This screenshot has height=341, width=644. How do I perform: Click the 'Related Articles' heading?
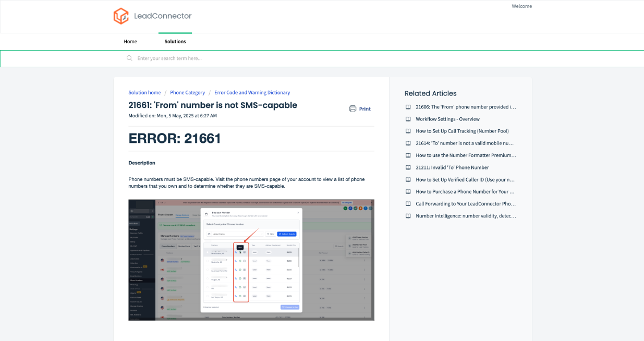431,93
